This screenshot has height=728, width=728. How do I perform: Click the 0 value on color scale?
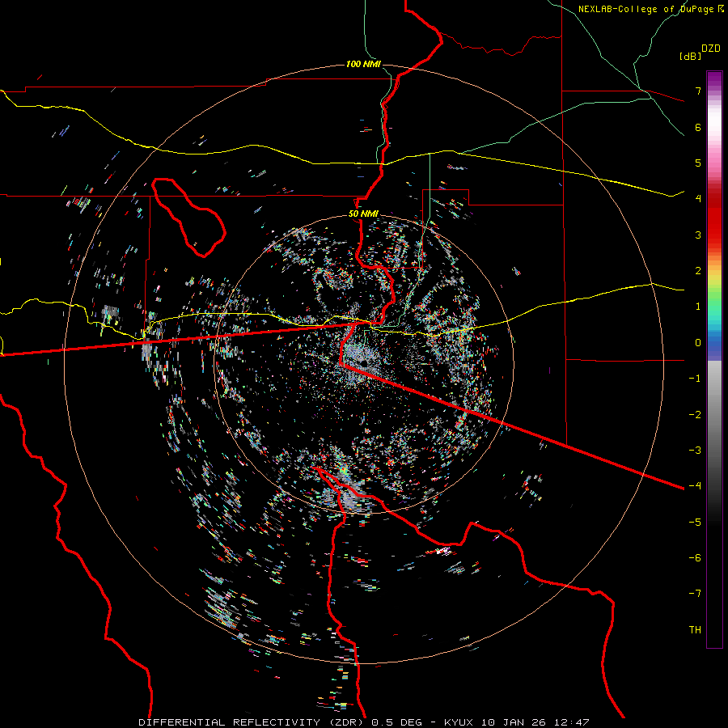coord(698,343)
